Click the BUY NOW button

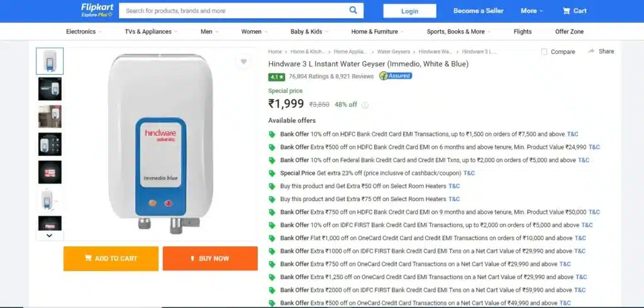(x=210, y=258)
